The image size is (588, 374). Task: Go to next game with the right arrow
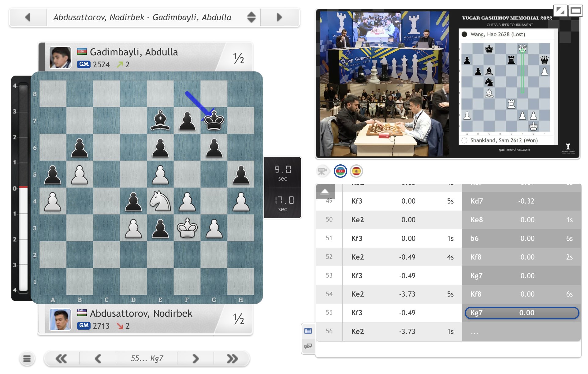point(279,17)
